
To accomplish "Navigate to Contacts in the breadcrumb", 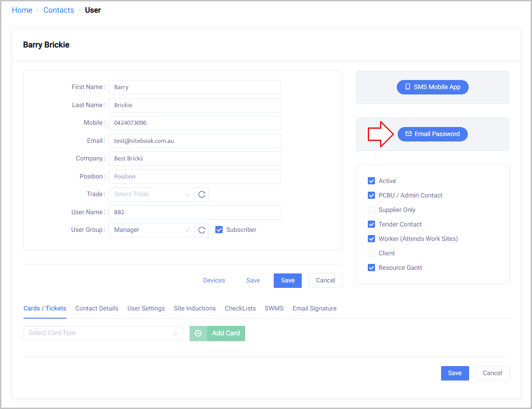I will (58, 10).
